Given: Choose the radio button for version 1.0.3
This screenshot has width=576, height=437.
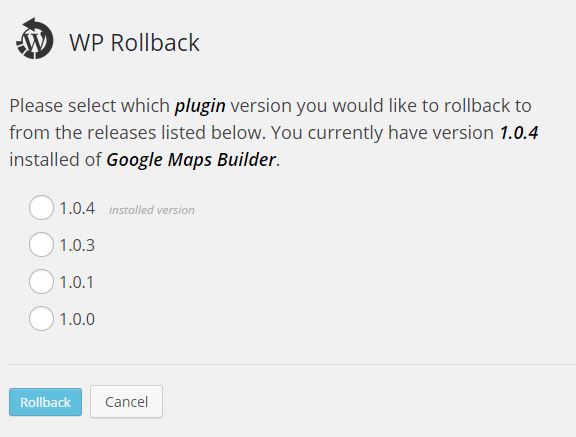Looking at the screenshot, I should click(x=41, y=245).
